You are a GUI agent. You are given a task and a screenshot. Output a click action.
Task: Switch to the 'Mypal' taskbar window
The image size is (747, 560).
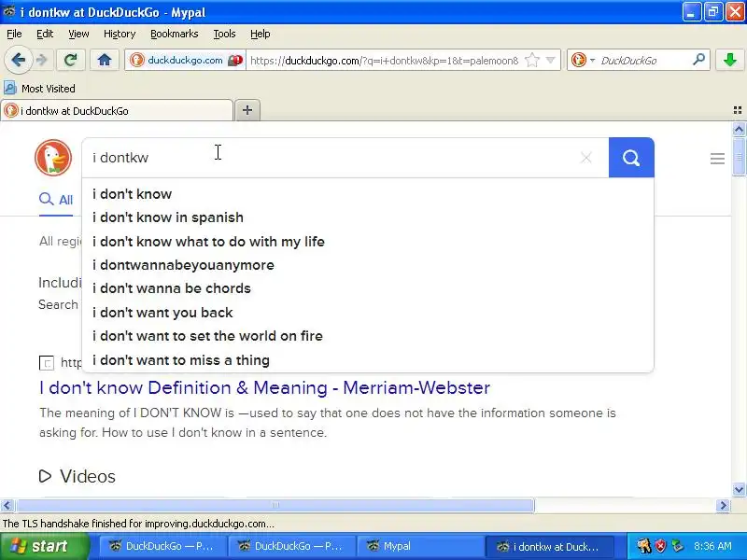coord(419,546)
